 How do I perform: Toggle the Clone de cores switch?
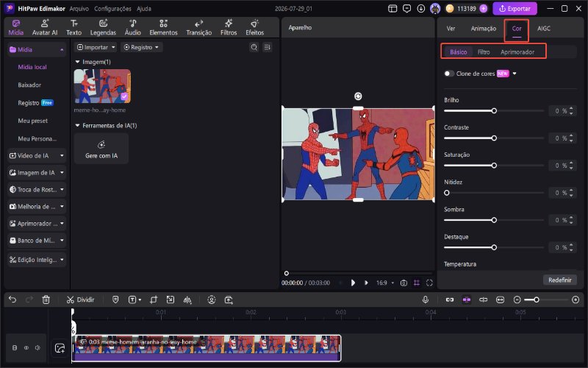point(449,74)
